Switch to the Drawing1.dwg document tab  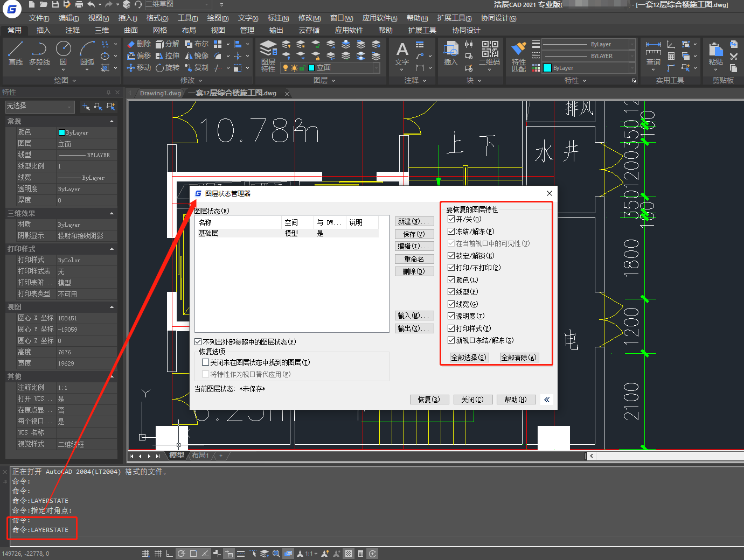(160, 93)
